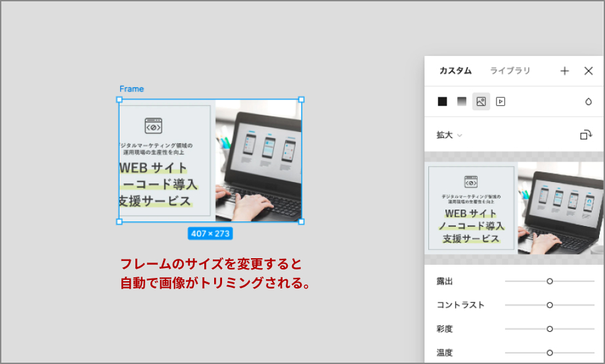Open blend mode via droplet icon
The width and height of the screenshot is (605, 364).
[588, 102]
